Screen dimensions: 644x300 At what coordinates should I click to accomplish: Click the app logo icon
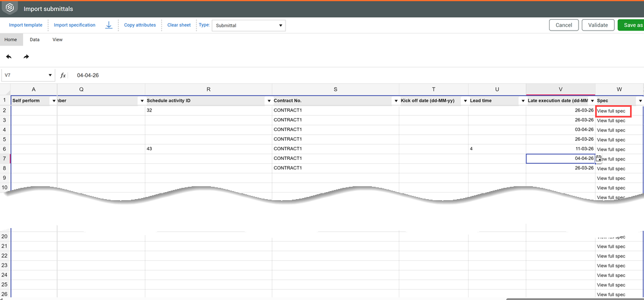click(11, 9)
